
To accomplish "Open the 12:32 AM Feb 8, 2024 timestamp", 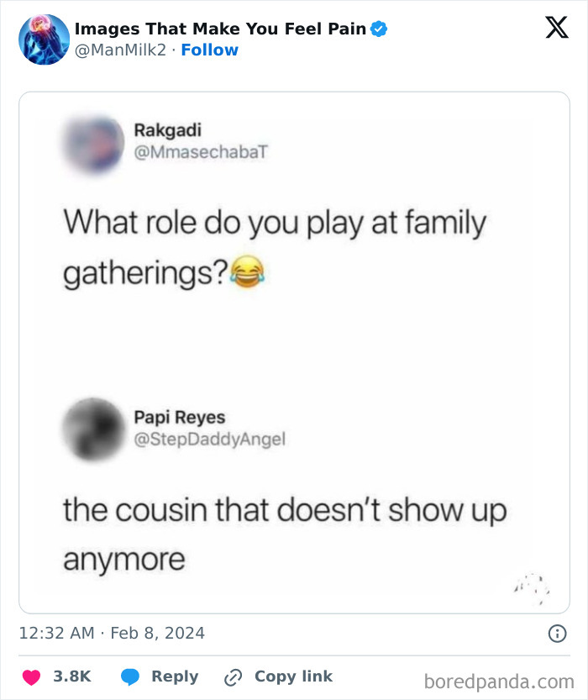I will pyautogui.click(x=112, y=634).
